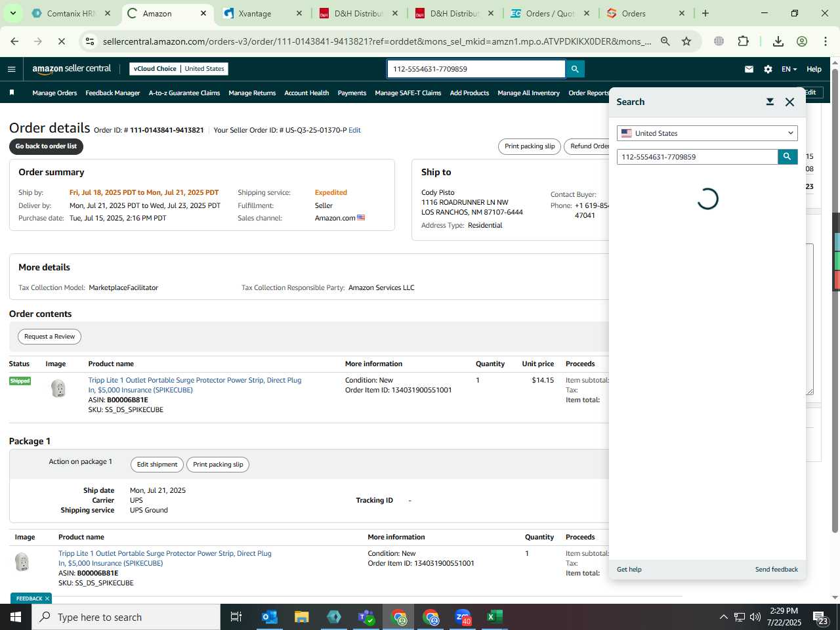
Task: Open the Seller Central settings gear
Action: coord(768,69)
